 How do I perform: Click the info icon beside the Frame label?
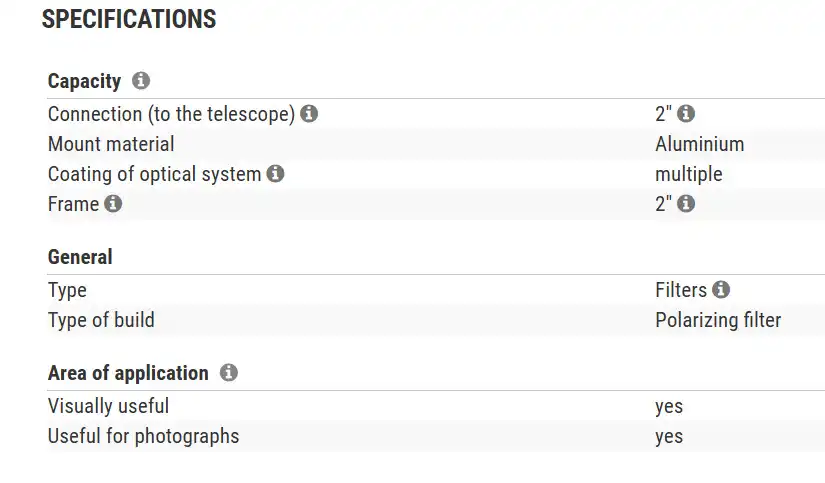point(113,204)
